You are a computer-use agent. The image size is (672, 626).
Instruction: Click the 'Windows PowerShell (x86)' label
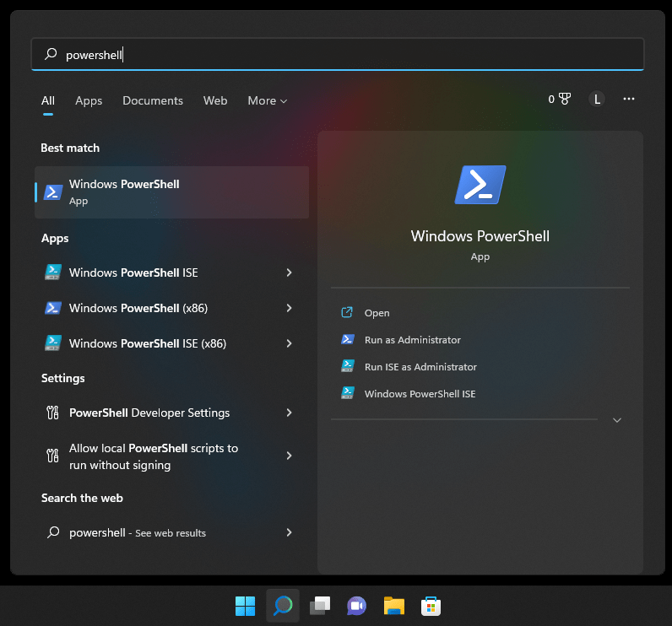pos(138,308)
